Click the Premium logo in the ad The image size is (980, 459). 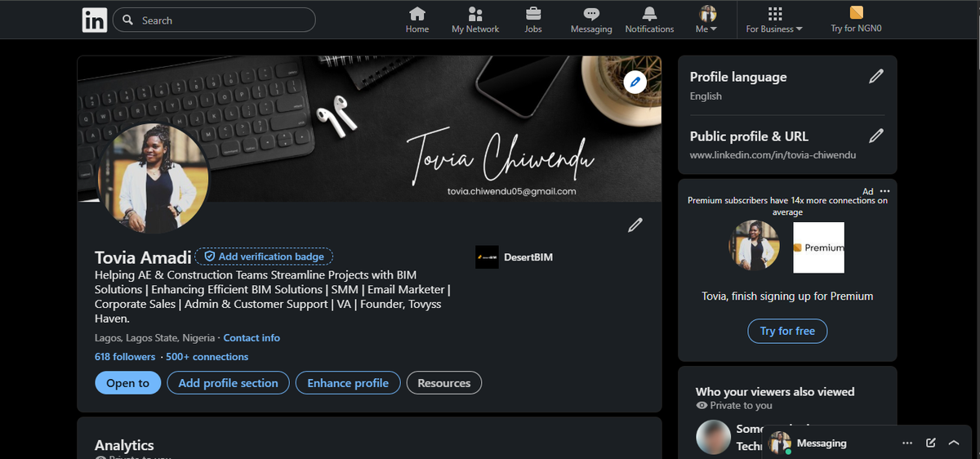coord(818,247)
